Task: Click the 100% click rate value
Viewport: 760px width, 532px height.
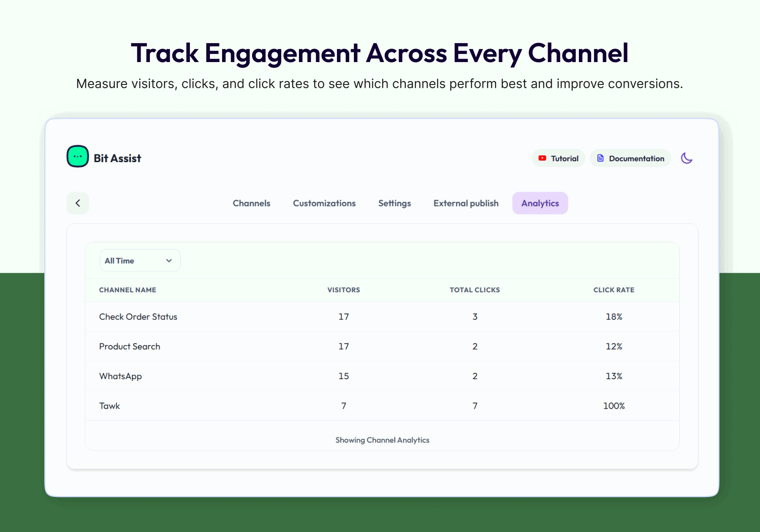Action: (614, 406)
